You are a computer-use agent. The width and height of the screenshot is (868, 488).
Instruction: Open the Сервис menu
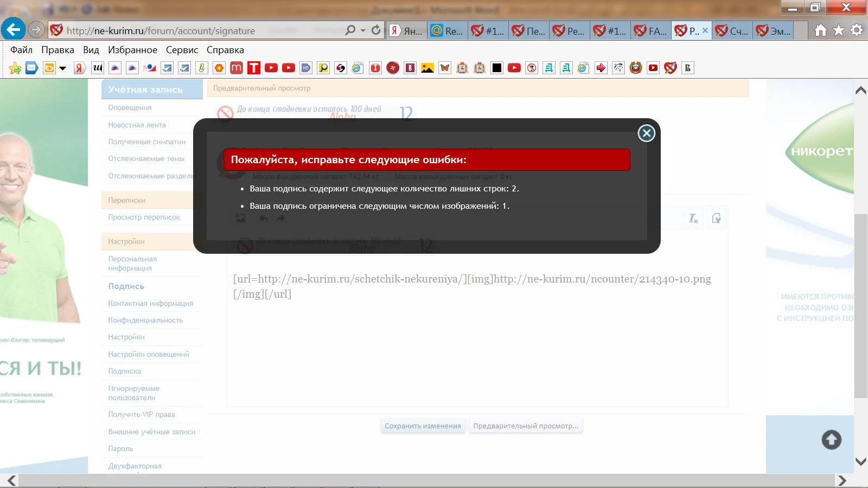click(x=182, y=50)
